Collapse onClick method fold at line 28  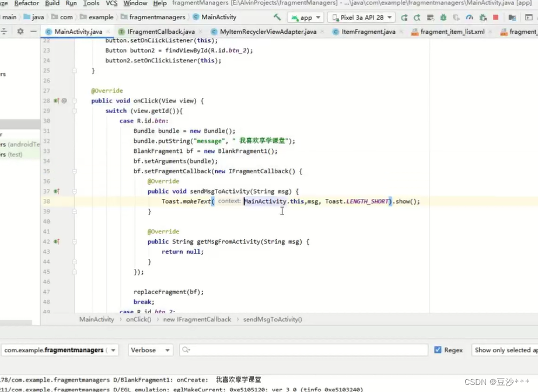pyautogui.click(x=75, y=100)
